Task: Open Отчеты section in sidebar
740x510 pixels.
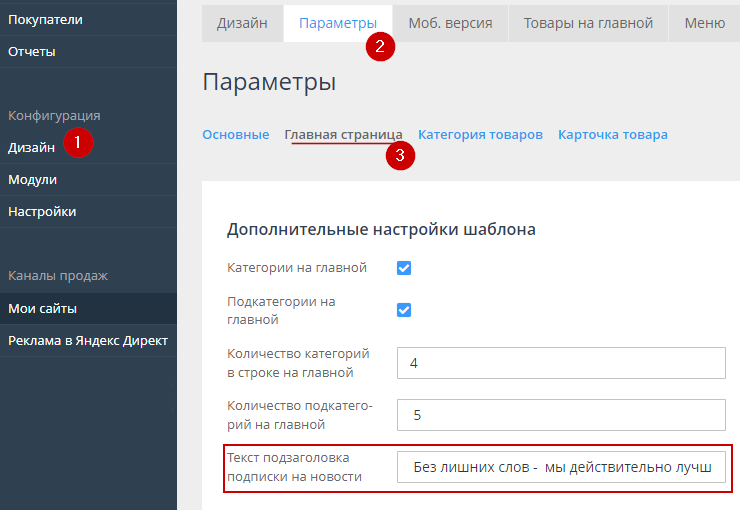Action: click(32, 51)
